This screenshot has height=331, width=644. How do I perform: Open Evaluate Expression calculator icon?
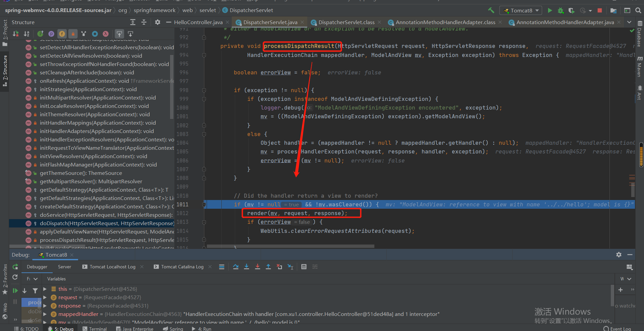coord(304,267)
